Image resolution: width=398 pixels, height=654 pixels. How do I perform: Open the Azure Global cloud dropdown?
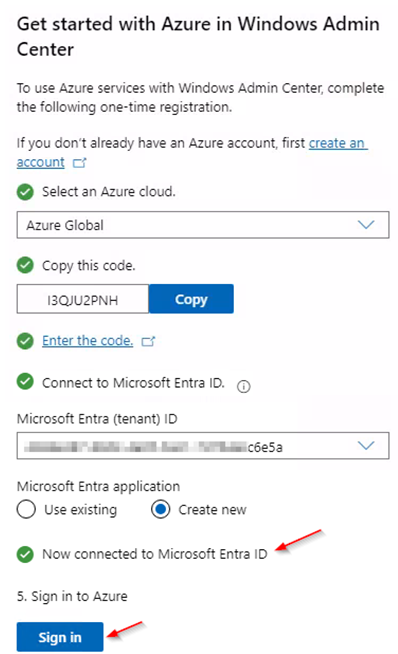tap(203, 225)
